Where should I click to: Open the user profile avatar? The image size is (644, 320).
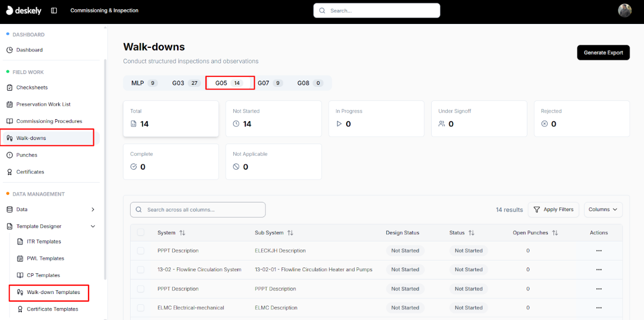[x=624, y=10]
